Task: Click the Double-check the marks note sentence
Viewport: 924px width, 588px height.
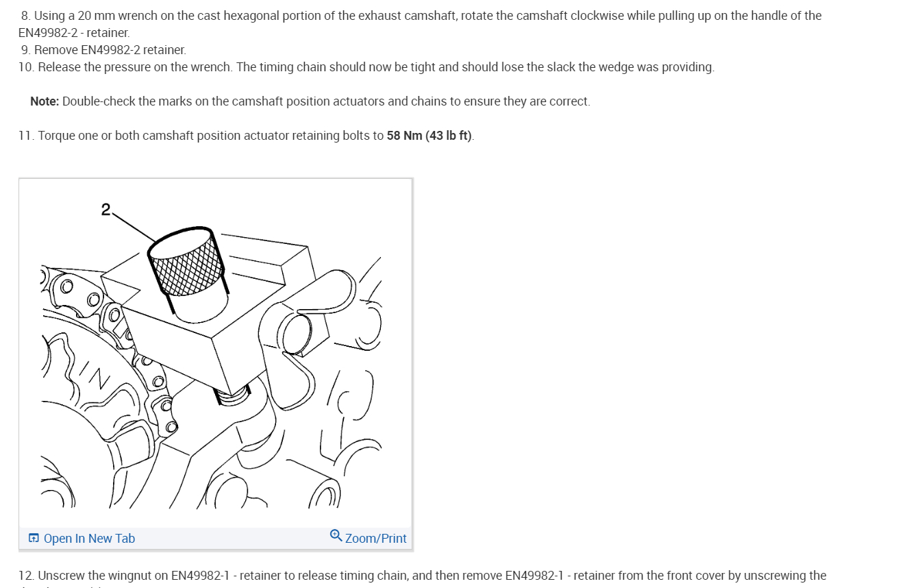Action: (x=326, y=101)
